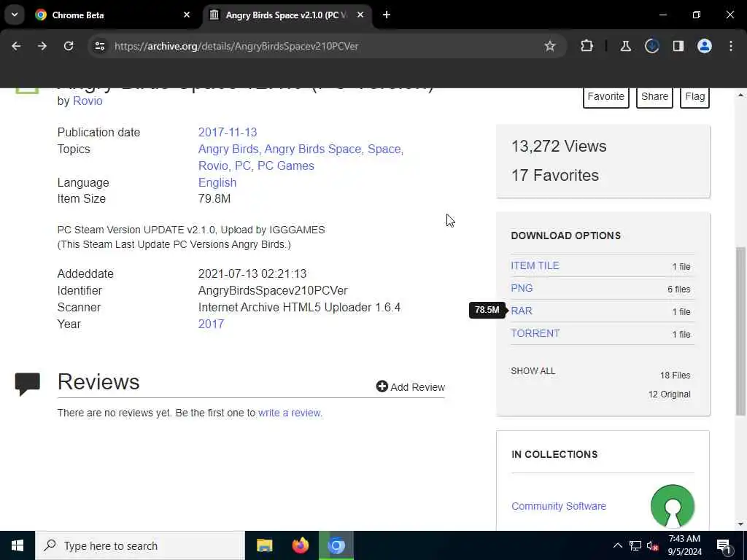
Task: Click the identifier 'AngryBirdsSpacev210PCVer' value
Action: tap(273, 290)
